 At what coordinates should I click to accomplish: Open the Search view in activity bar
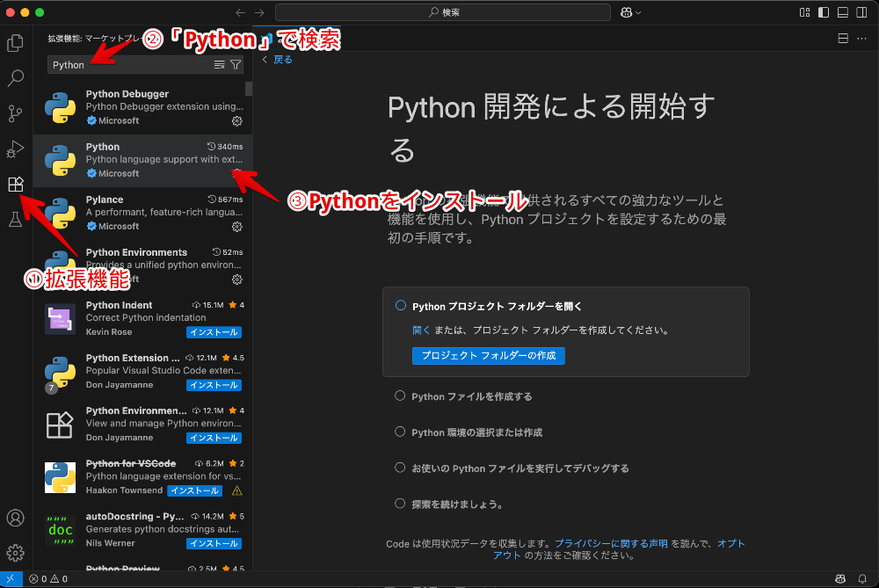[15, 78]
